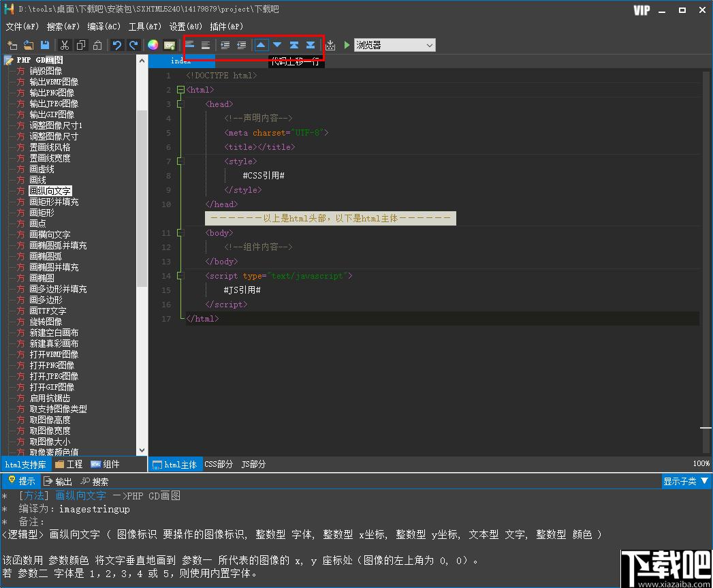Screen dimensions: 713x588
Task: Move code down one line
Action: 277,44
